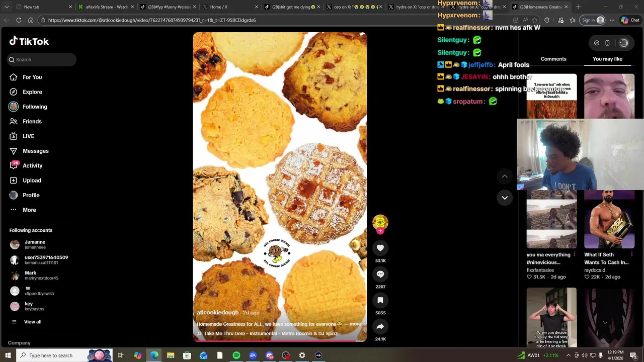Open more options for 'you ma everything'
Viewport: 644px width, 362px height.
point(574,254)
